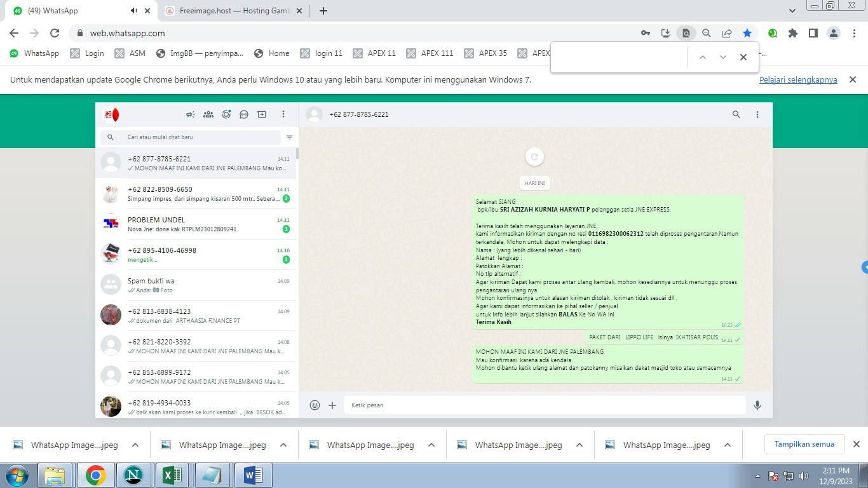Screen dimensions: 868x488
Task: Open WhatsApp sidebar three-dot menu
Action: click(283, 114)
